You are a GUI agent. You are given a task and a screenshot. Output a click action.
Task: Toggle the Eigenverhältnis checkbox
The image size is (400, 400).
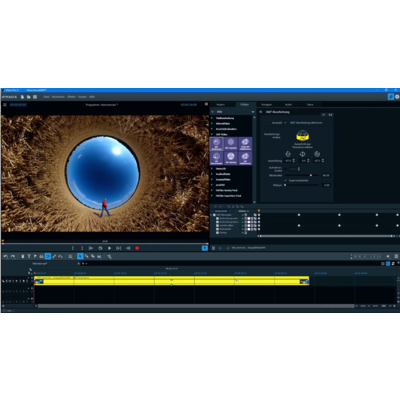click(285, 180)
